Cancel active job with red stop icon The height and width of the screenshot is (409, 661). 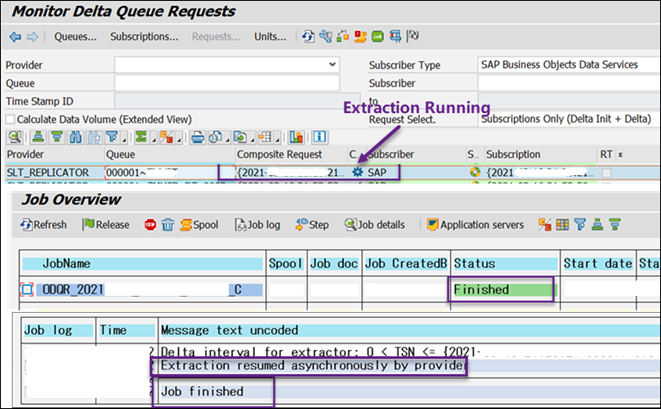[x=150, y=225]
